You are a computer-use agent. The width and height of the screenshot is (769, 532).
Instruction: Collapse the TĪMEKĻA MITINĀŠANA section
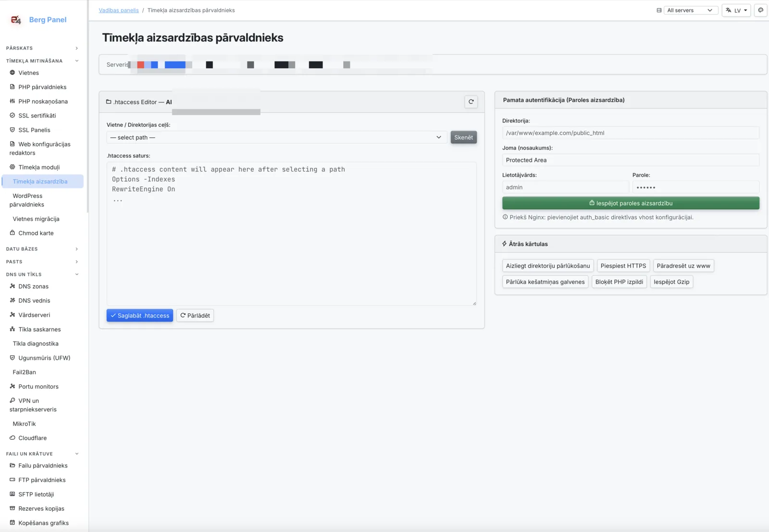(42, 61)
